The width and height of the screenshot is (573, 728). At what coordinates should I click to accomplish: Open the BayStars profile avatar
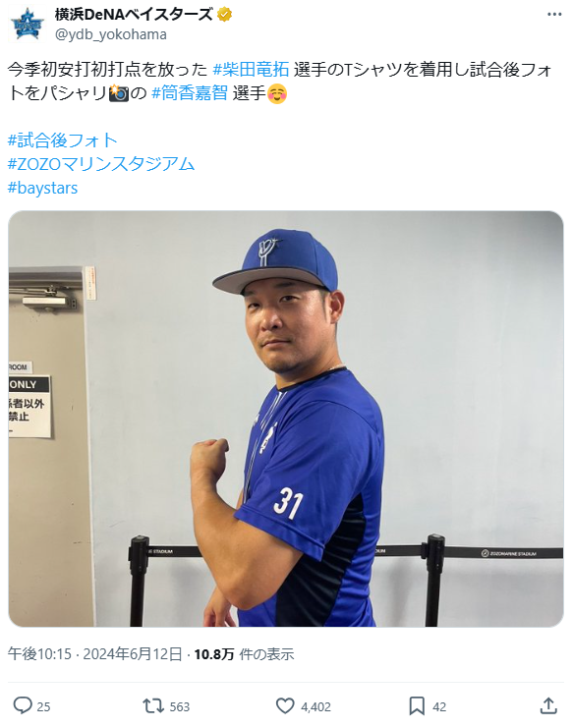27,25
